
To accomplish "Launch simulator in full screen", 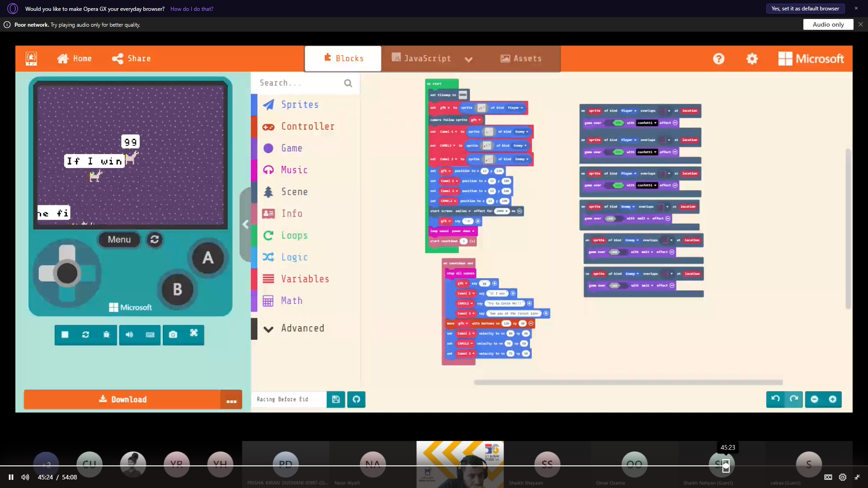I will tap(194, 333).
